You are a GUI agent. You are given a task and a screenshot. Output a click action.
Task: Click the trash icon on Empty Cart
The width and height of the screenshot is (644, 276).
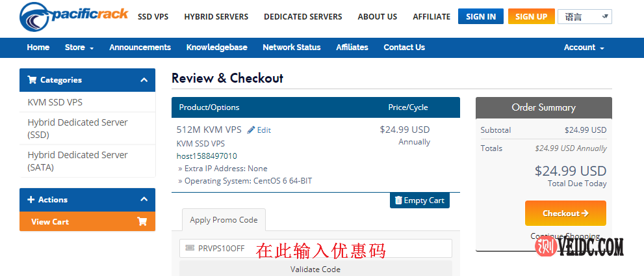point(398,200)
